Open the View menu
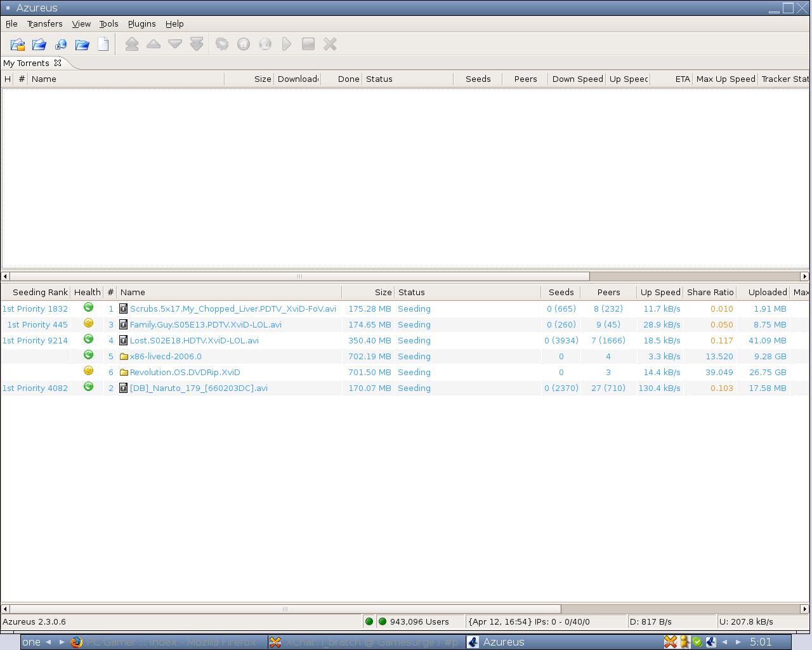Image resolution: width=812 pixels, height=650 pixels. pyautogui.click(x=81, y=23)
